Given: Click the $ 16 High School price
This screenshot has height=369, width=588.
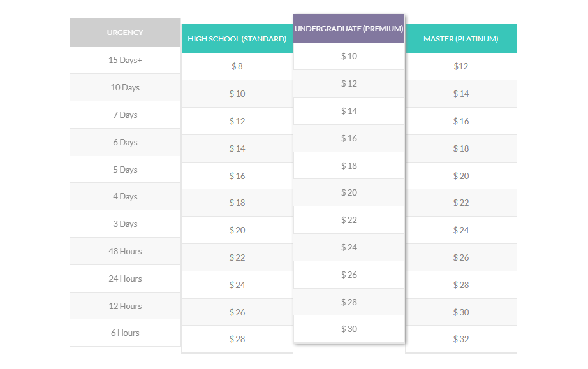Looking at the screenshot, I should click(x=237, y=176).
